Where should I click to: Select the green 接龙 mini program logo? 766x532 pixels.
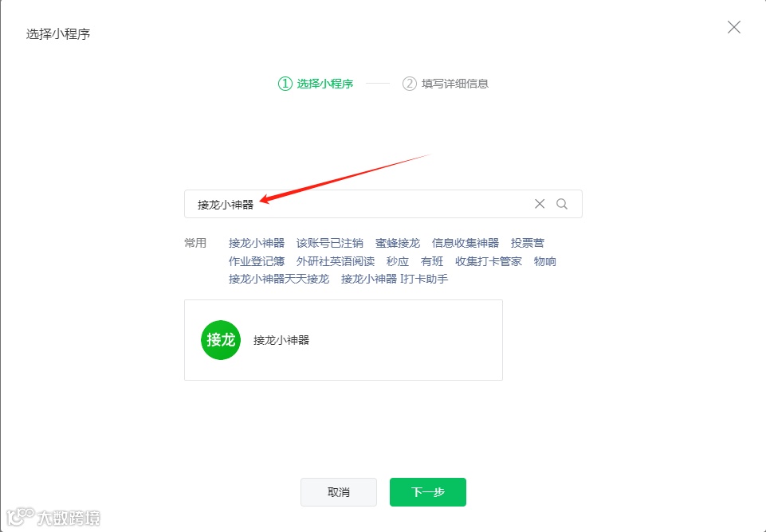221,340
